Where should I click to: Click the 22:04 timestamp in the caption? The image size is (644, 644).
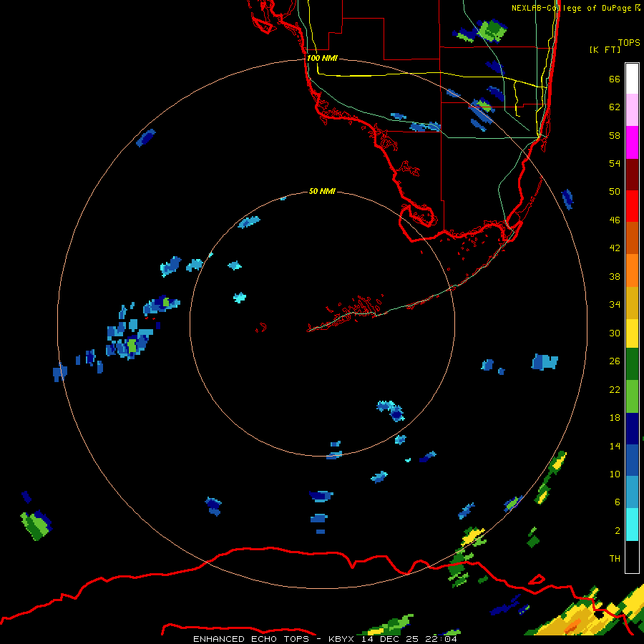441,639
